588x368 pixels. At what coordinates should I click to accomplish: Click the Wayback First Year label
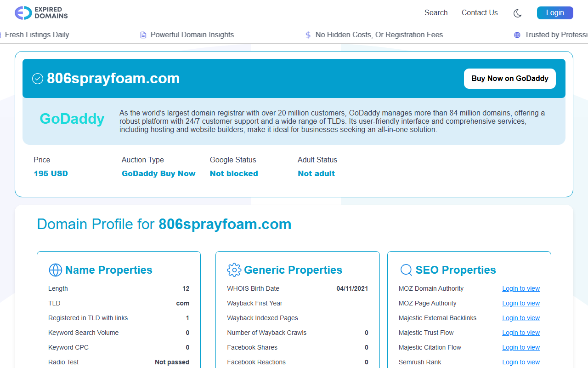(x=254, y=303)
